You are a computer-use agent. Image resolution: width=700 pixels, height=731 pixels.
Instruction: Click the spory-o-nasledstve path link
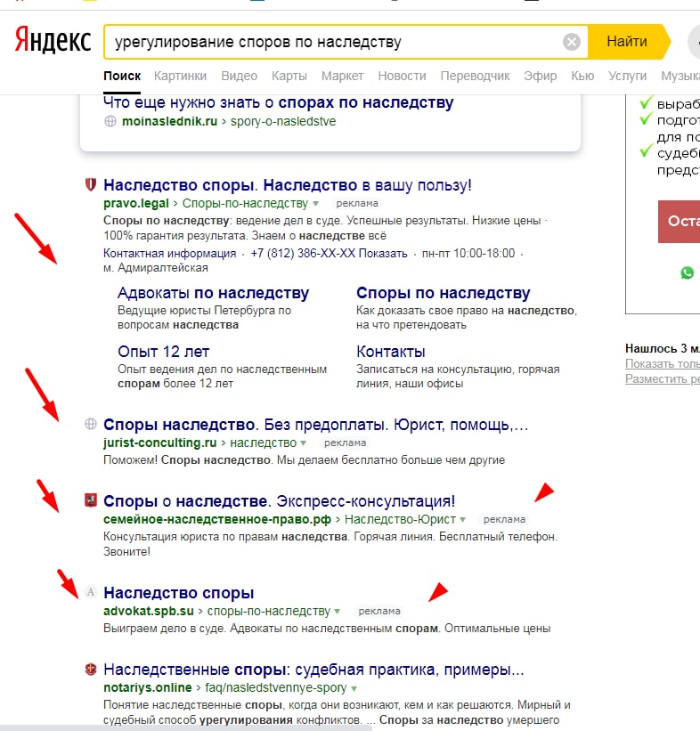283,121
